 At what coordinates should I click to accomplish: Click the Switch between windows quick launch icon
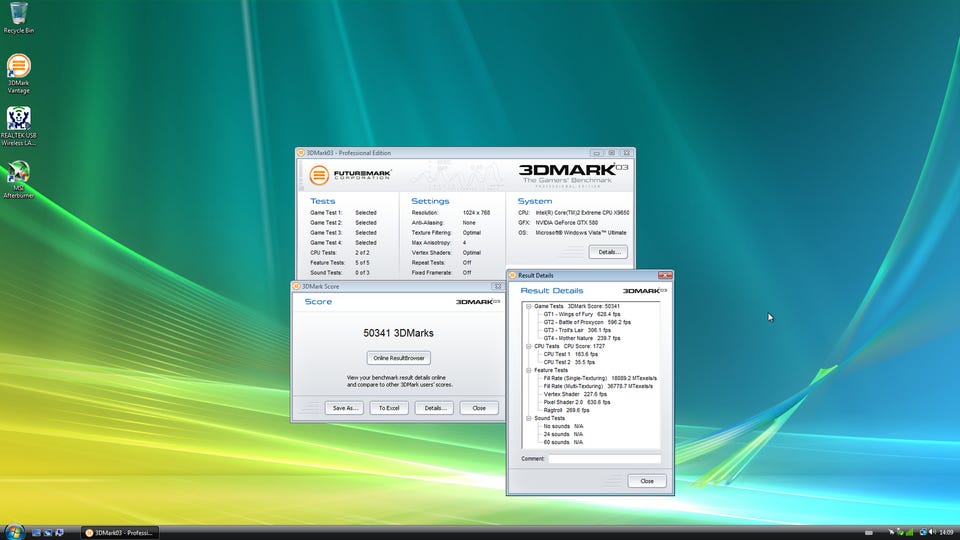click(x=48, y=533)
